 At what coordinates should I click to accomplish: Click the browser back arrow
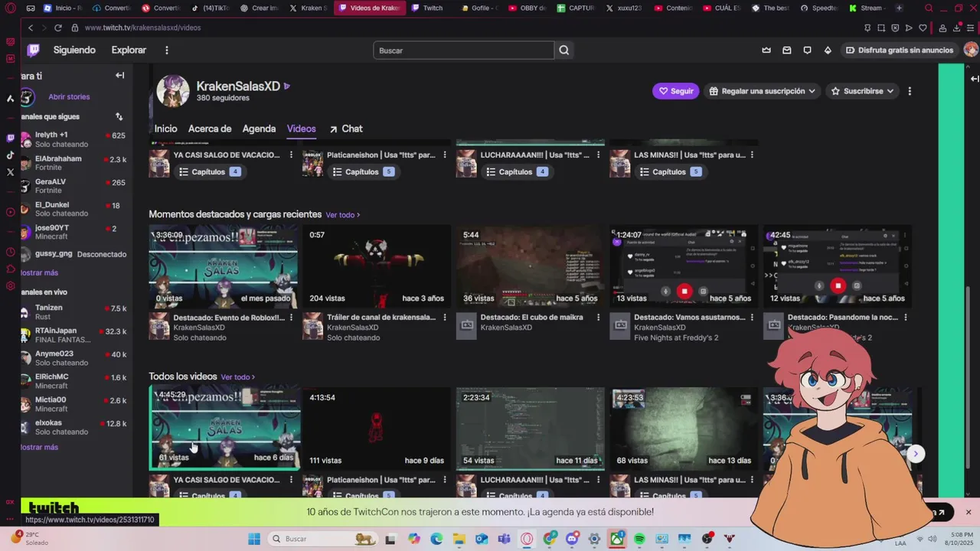pyautogui.click(x=31, y=28)
